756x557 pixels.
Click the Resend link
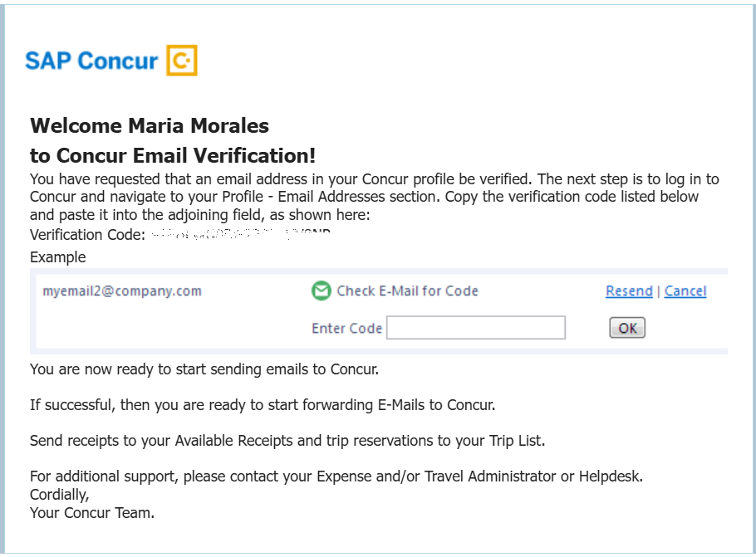(629, 291)
